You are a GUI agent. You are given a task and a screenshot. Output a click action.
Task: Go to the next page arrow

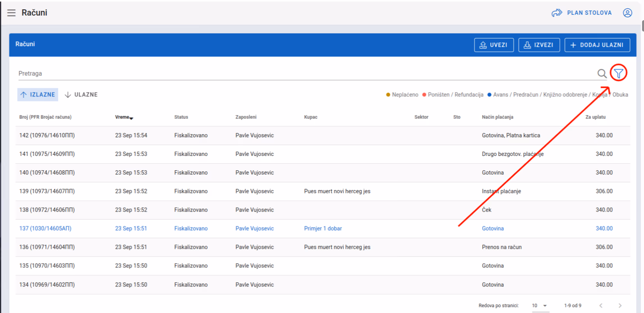[x=620, y=306]
